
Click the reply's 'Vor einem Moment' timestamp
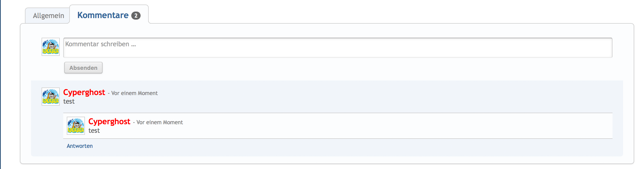tap(159, 122)
